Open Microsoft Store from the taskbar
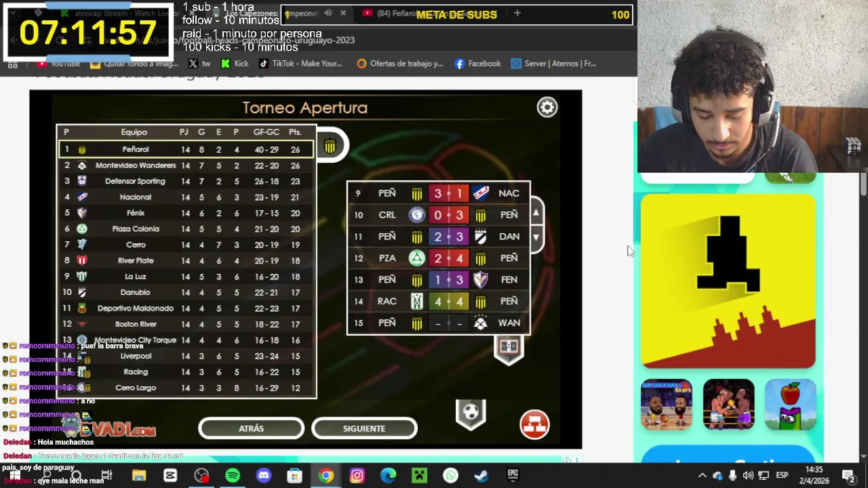 pos(294,476)
